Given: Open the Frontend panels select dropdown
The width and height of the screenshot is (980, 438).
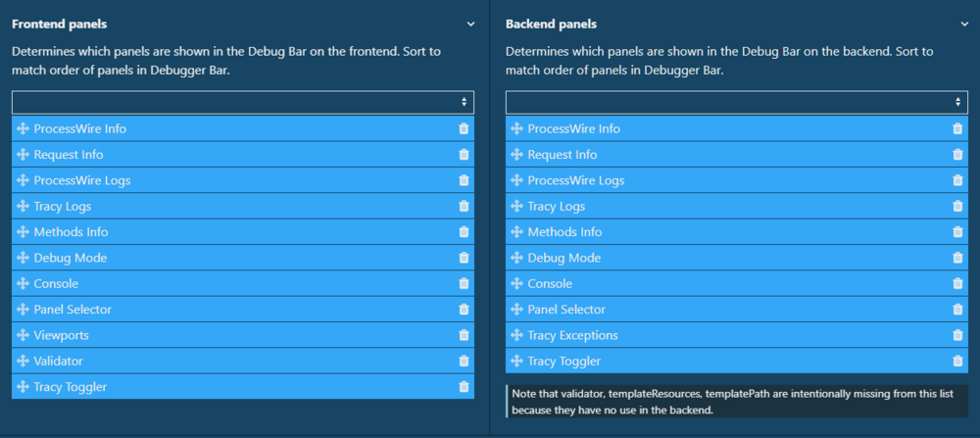Looking at the screenshot, I should [x=242, y=102].
